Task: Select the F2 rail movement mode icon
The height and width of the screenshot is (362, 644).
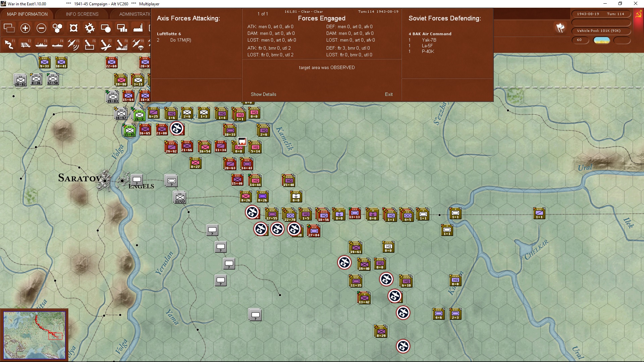Action: 25,44
